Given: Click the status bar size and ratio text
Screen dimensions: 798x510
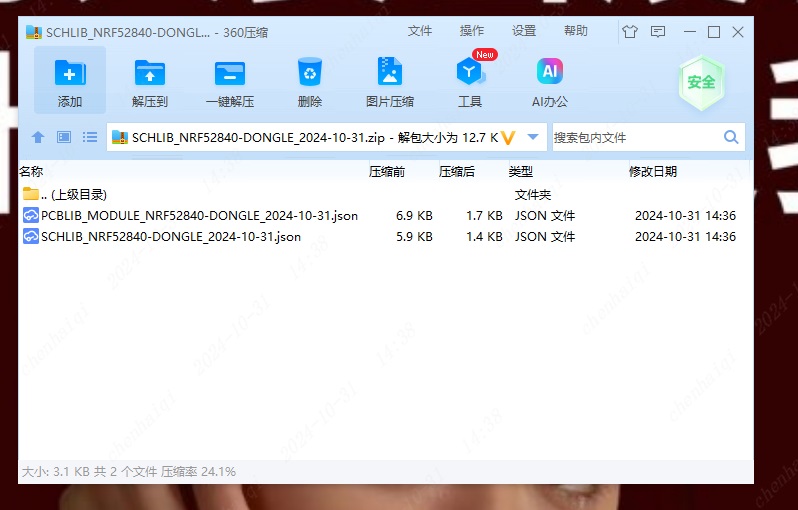Looking at the screenshot, I should point(129,472).
